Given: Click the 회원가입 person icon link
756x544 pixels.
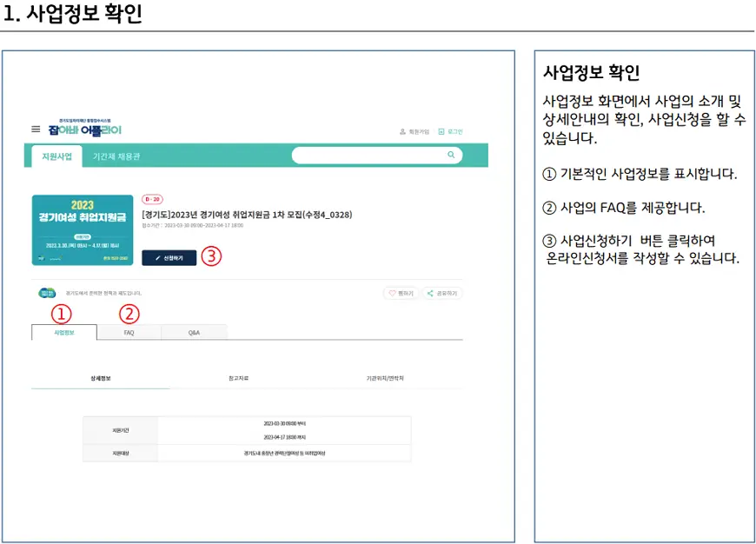Looking at the screenshot, I should click(414, 131).
